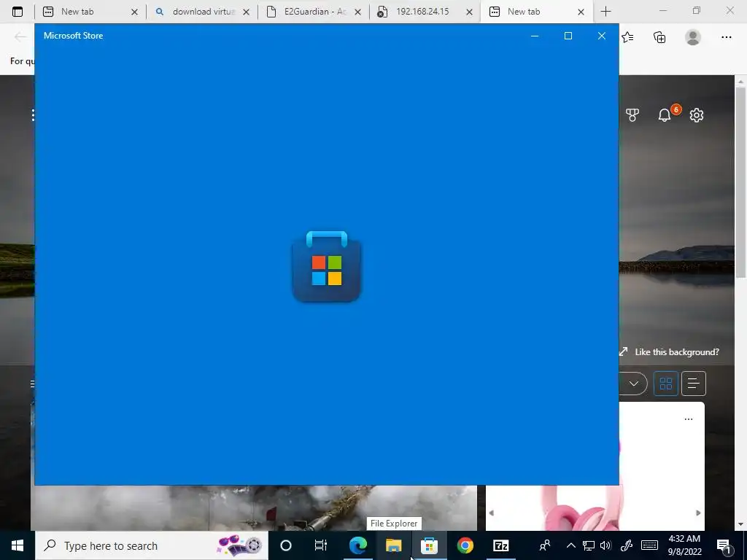Viewport: 747px width, 560px height.
Task: Close the Microsoft Store window
Action: 602,36
